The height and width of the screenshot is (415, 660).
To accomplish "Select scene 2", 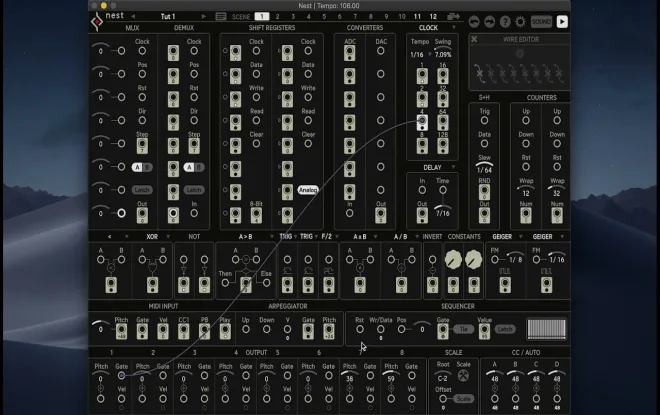I will tap(277, 16).
